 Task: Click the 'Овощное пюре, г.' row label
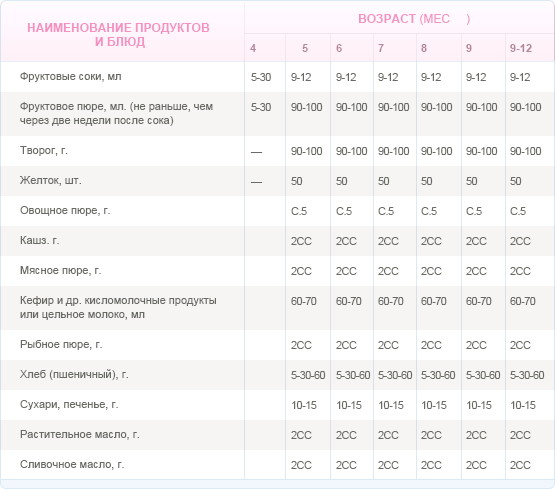pos(65,211)
